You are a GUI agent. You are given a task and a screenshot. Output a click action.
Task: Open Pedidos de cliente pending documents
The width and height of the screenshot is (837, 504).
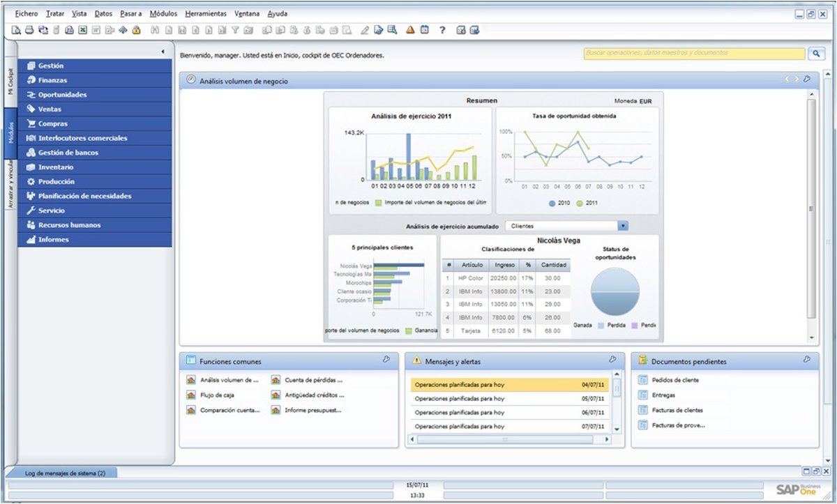pos(674,380)
